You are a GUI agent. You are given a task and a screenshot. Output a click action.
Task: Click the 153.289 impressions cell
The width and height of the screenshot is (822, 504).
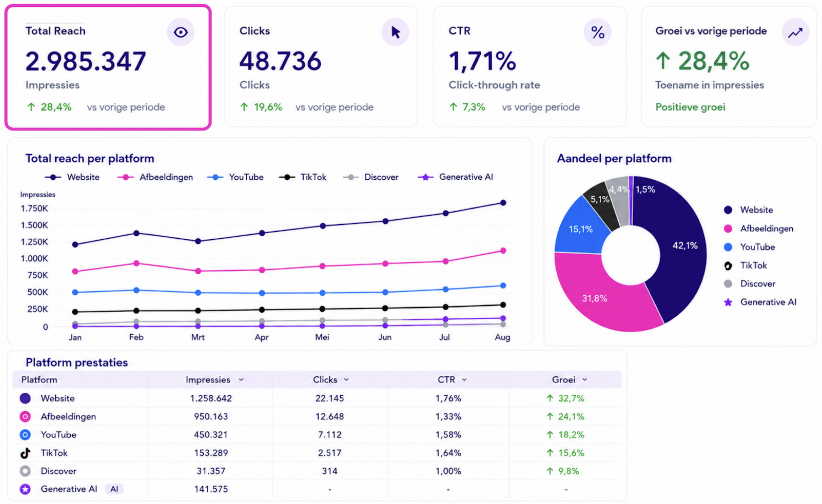[211, 453]
